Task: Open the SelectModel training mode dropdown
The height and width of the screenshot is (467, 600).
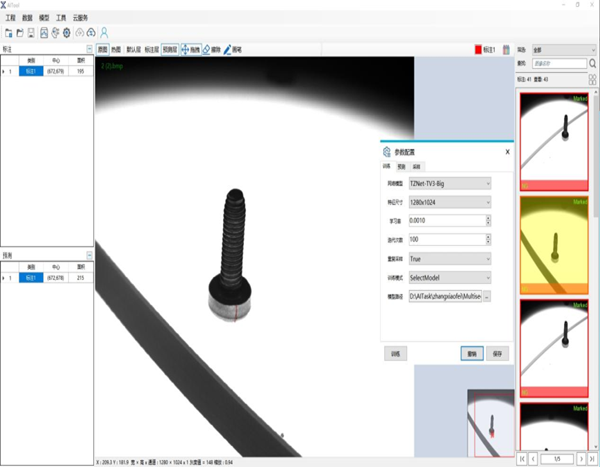Action: pos(449,277)
